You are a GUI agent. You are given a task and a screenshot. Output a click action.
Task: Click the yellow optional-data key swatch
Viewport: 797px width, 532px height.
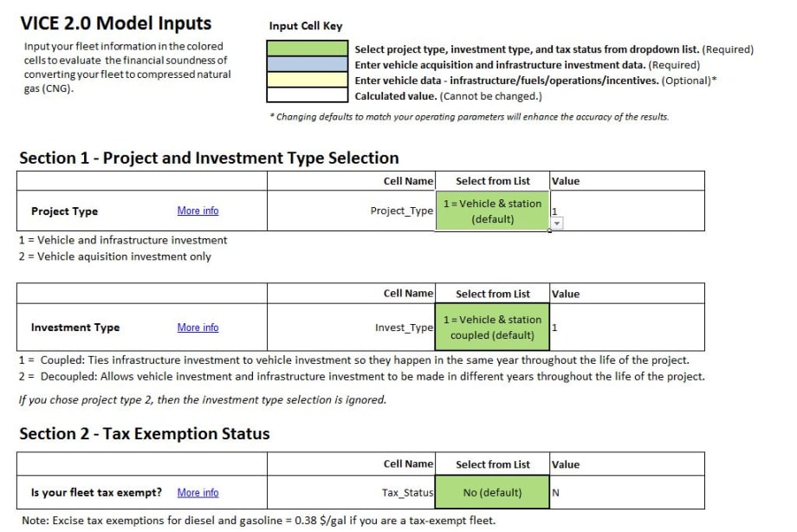coord(307,81)
